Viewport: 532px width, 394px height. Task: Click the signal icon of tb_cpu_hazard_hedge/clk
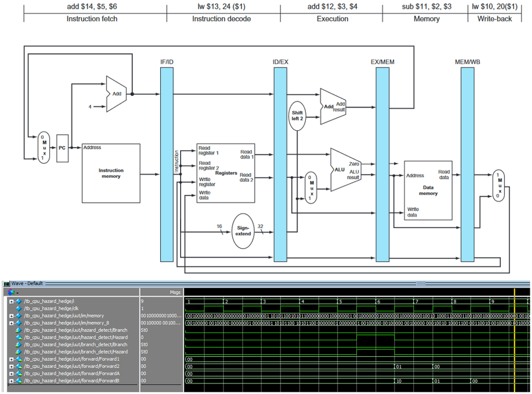click(19, 309)
